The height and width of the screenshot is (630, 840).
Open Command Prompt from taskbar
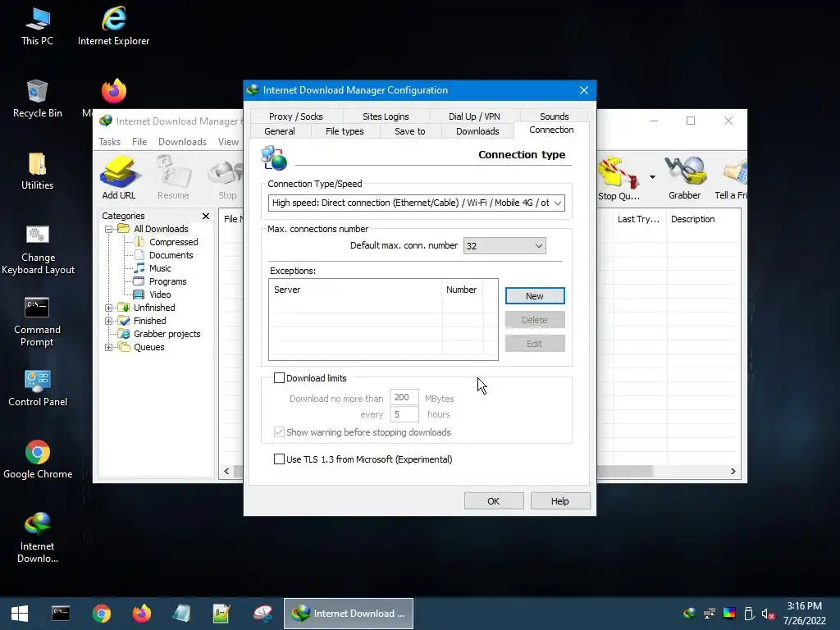pyautogui.click(x=61, y=614)
